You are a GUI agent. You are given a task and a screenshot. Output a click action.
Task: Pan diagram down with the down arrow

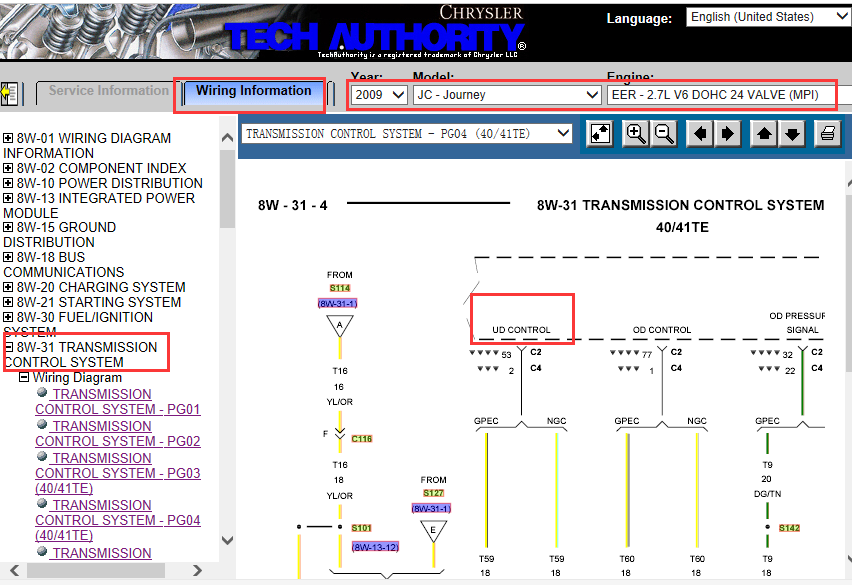tap(792, 134)
